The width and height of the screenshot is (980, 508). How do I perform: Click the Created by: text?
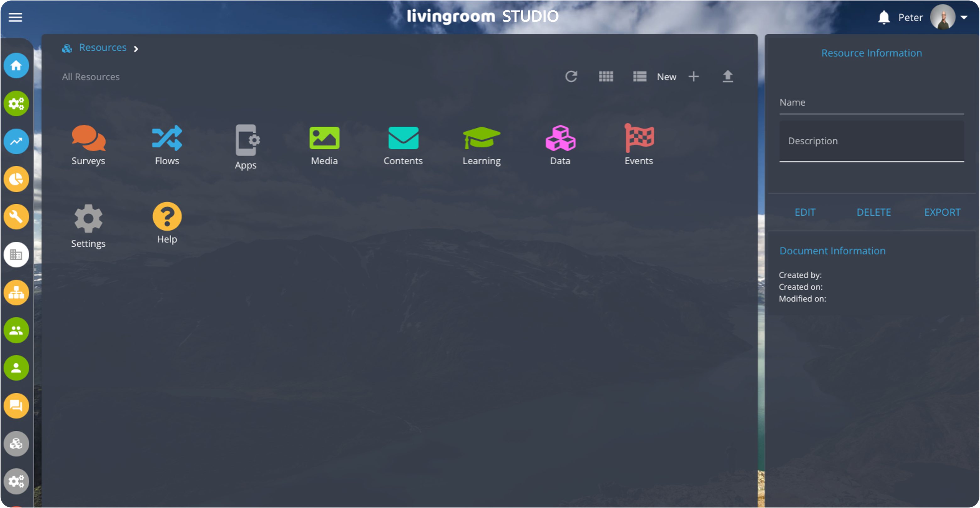click(x=800, y=275)
